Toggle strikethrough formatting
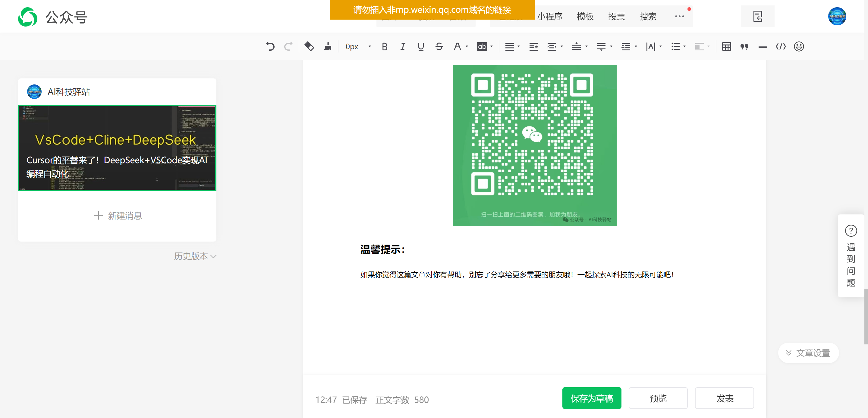 coord(439,46)
